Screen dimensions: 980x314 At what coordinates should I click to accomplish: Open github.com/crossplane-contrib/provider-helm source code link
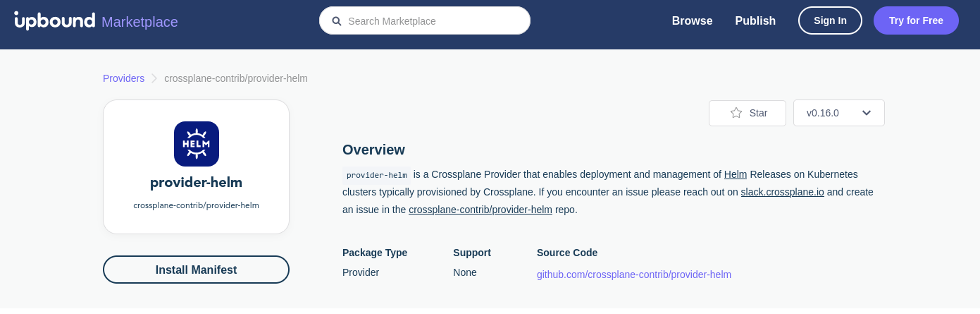[x=634, y=274]
